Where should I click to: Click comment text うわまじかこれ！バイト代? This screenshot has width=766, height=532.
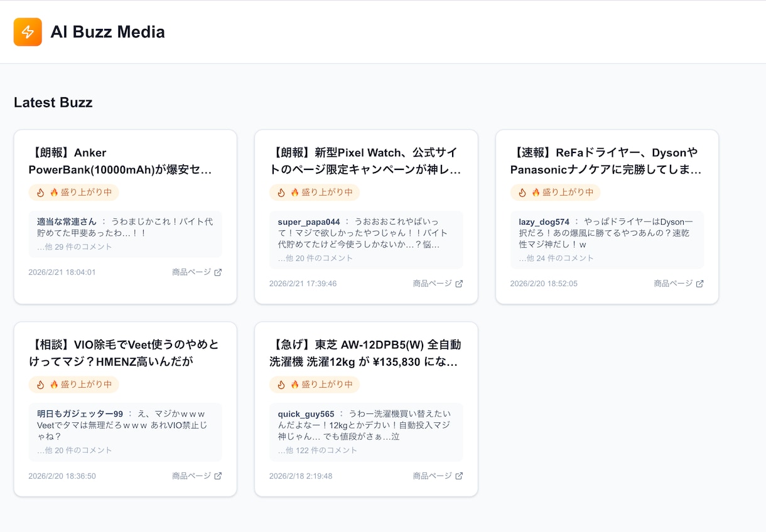click(162, 221)
